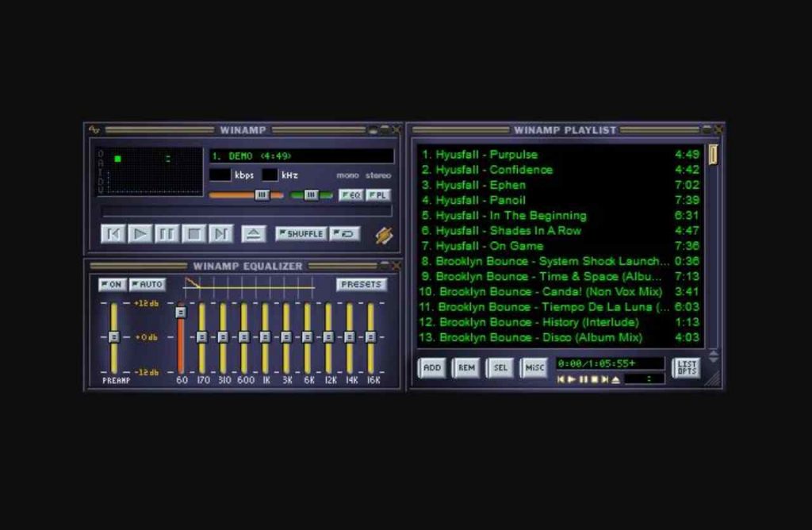The image size is (812, 530).
Task: Click the 60 Hz band slider handle
Action: point(181,313)
